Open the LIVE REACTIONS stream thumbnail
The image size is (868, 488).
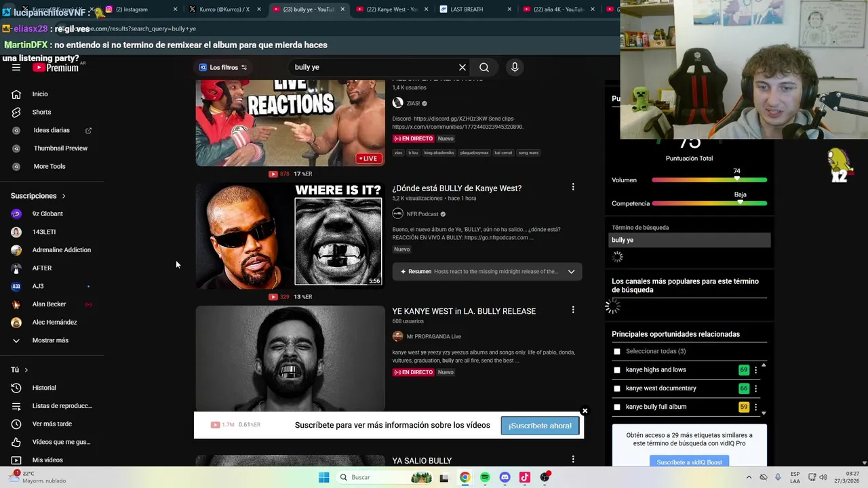[290, 123]
